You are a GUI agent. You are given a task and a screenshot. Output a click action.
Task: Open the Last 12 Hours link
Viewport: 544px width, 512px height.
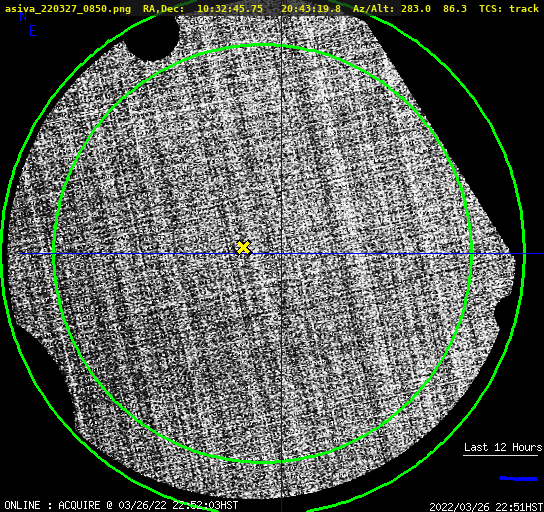click(503, 447)
